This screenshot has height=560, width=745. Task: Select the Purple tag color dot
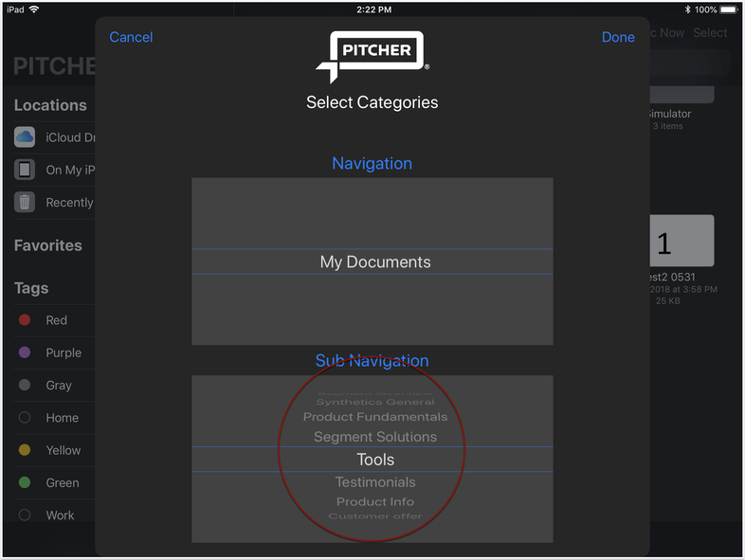click(25, 352)
